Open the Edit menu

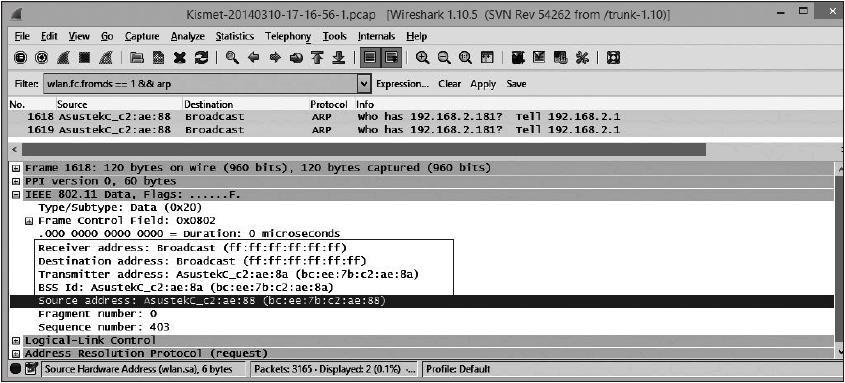[x=49, y=37]
